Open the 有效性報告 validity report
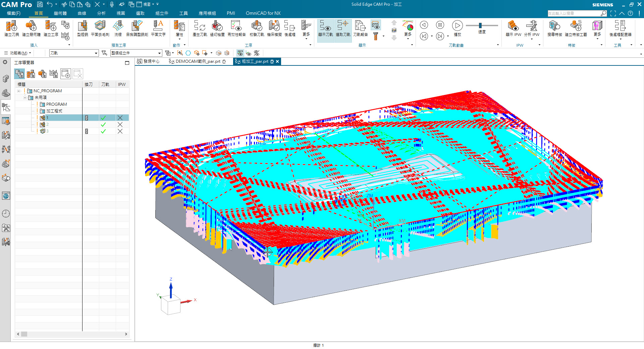The width and height of the screenshot is (644, 349). pos(236,28)
